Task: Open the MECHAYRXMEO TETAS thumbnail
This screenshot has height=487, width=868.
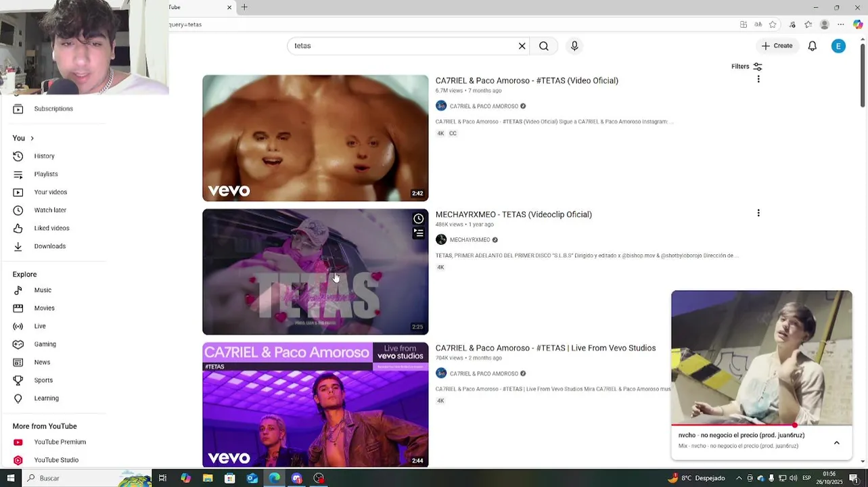Action: (315, 272)
